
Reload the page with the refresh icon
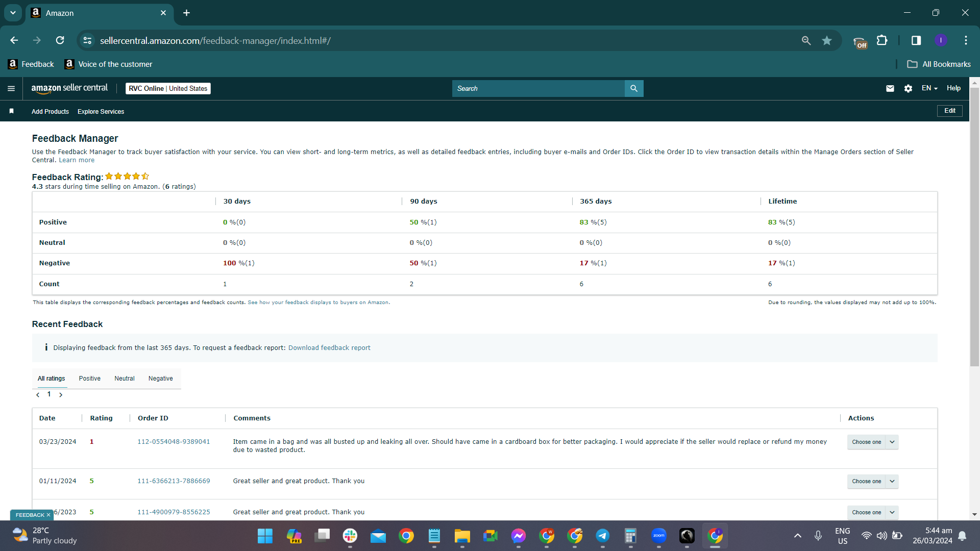[60, 40]
